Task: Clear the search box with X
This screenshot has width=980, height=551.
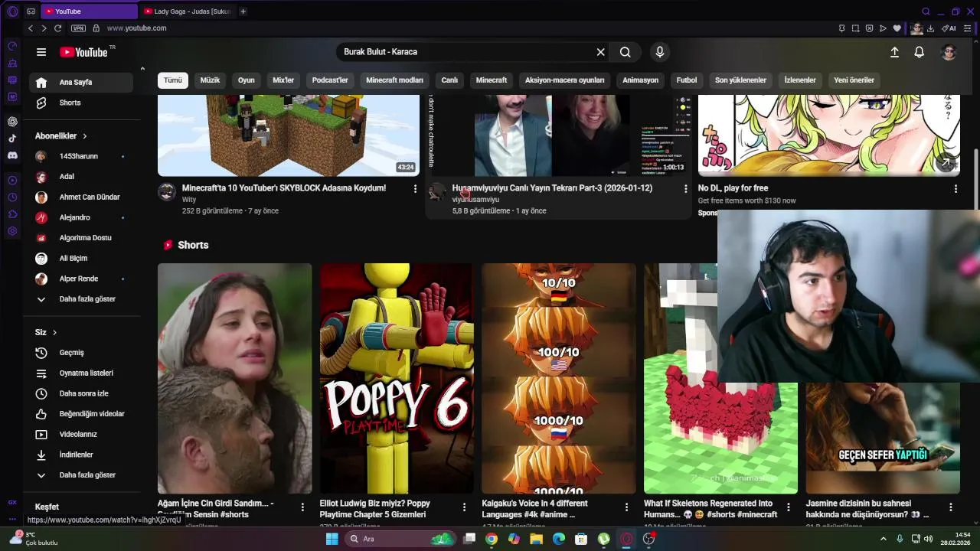Action: tap(601, 52)
